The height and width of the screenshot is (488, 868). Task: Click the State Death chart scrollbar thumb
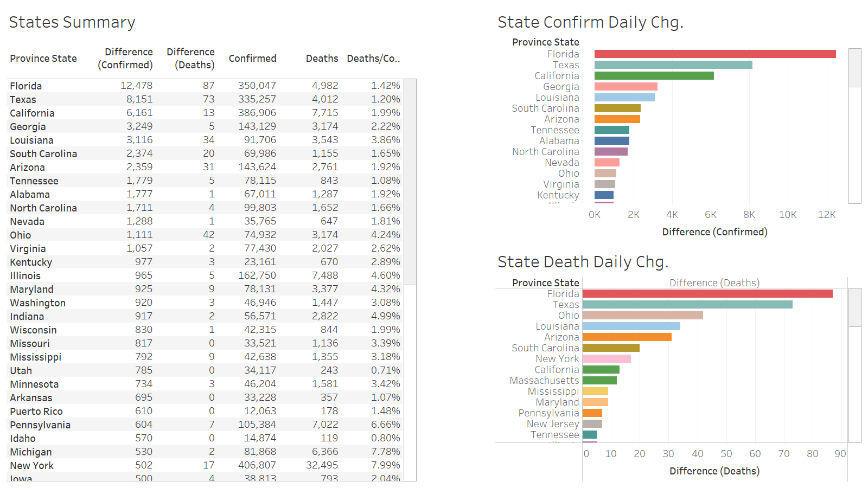tap(855, 307)
